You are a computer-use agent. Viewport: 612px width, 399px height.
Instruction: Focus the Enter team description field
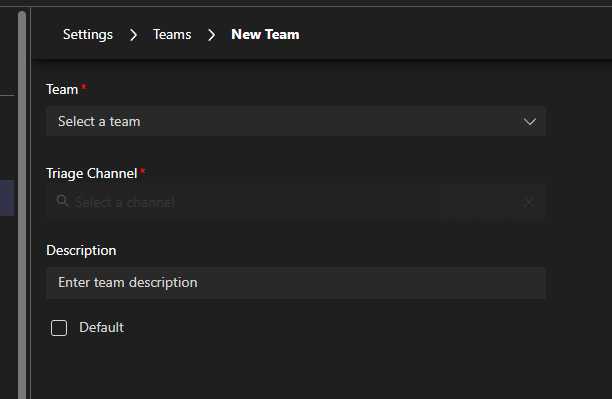[x=296, y=283]
